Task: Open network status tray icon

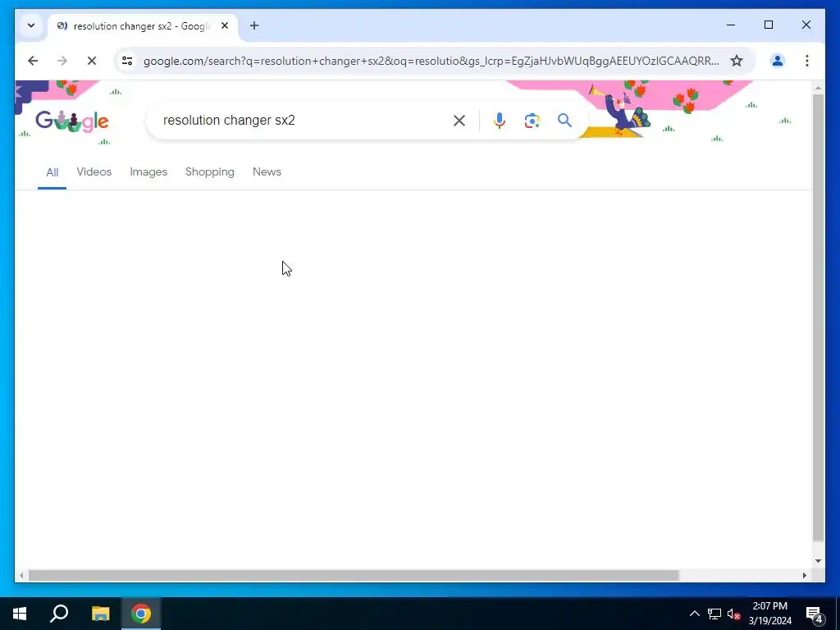Action: point(714,614)
